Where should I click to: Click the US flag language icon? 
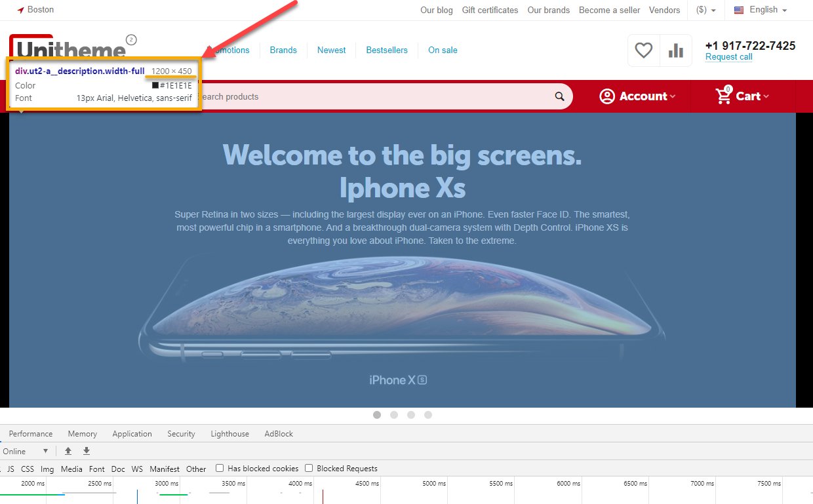[x=739, y=10]
